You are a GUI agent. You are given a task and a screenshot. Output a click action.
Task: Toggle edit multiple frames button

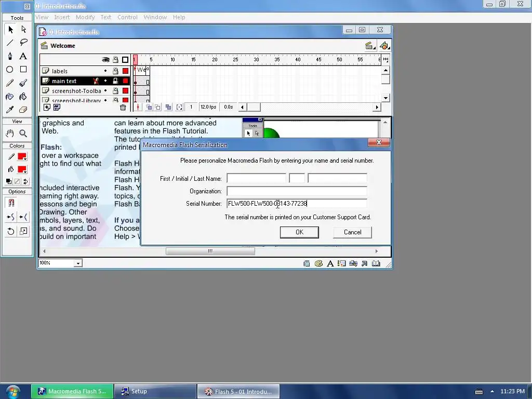coord(168,107)
